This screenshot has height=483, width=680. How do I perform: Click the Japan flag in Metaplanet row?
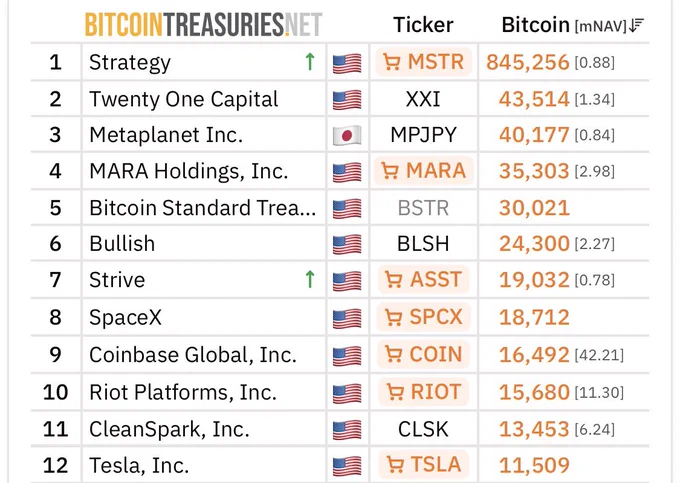(x=347, y=136)
